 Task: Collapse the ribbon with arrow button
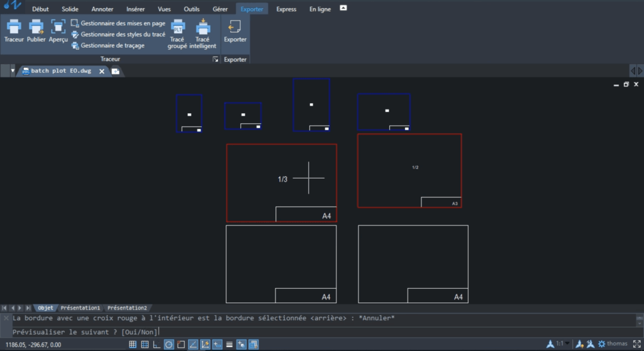point(343,8)
